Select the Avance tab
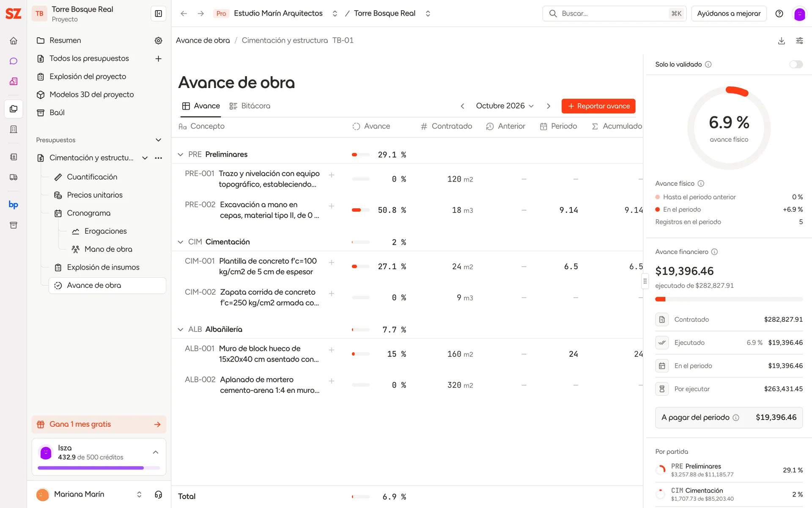This screenshot has height=508, width=812. pyautogui.click(x=201, y=106)
